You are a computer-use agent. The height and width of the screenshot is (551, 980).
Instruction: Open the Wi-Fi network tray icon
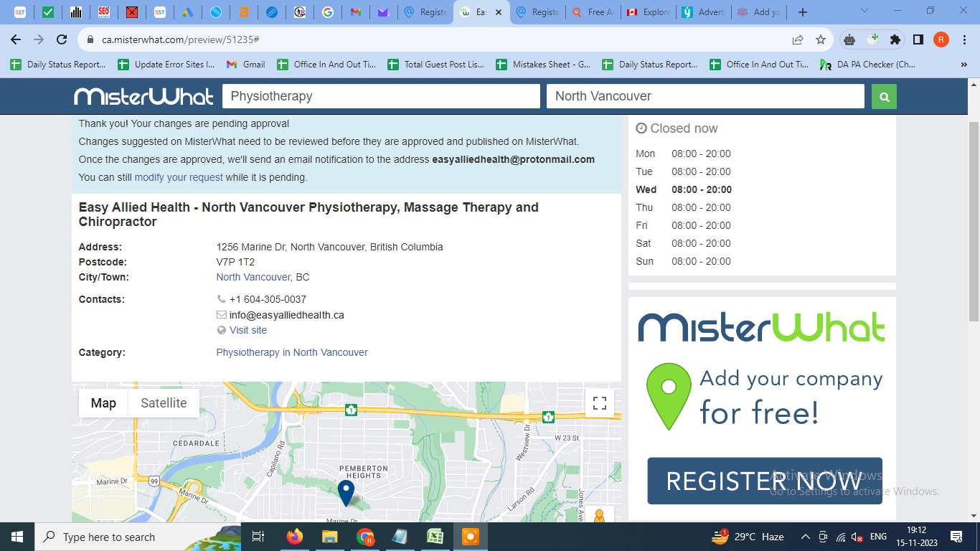tap(840, 537)
